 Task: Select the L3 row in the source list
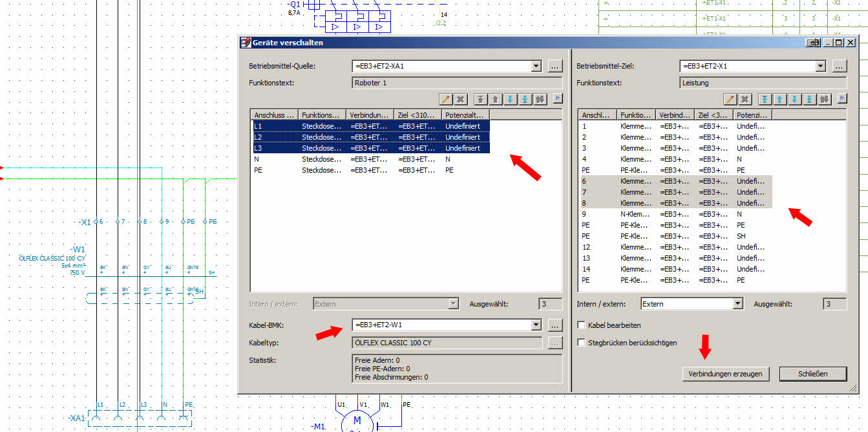[370, 148]
